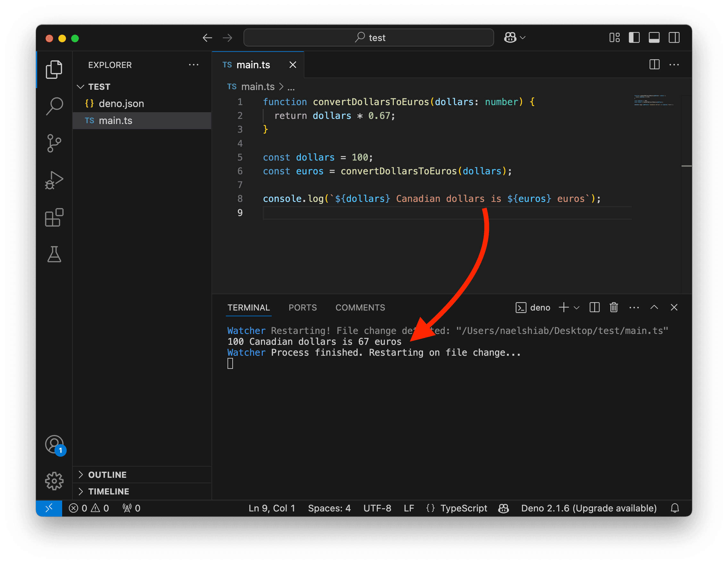Toggle the bottom panel visibility
This screenshot has width=728, height=564.
(x=654, y=38)
